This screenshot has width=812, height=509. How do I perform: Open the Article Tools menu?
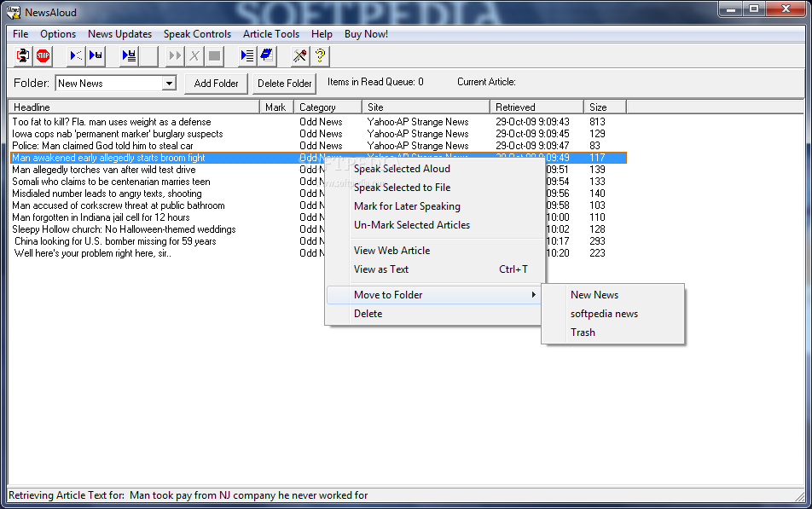point(271,34)
